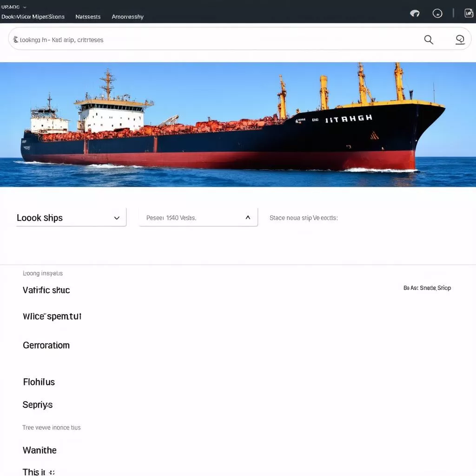
Task: Click the ship icon inside the search field
Action: [16, 40]
